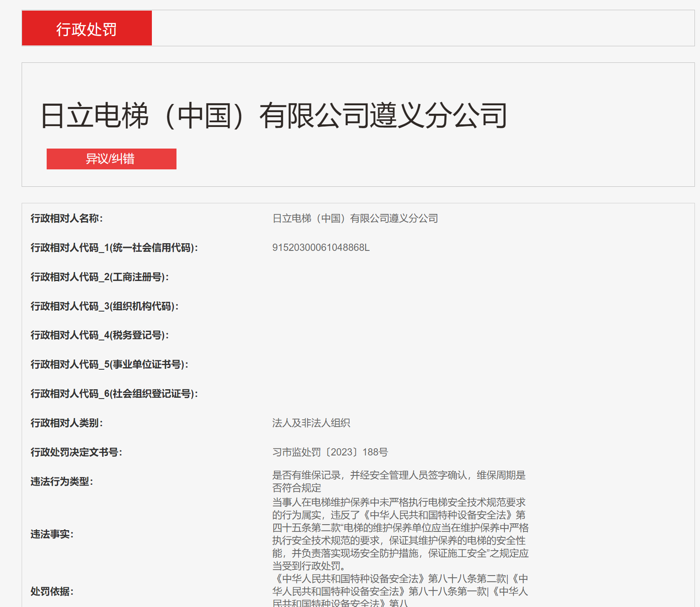Click the 统一社会信用代码 label
The image size is (700, 607).
point(114,247)
